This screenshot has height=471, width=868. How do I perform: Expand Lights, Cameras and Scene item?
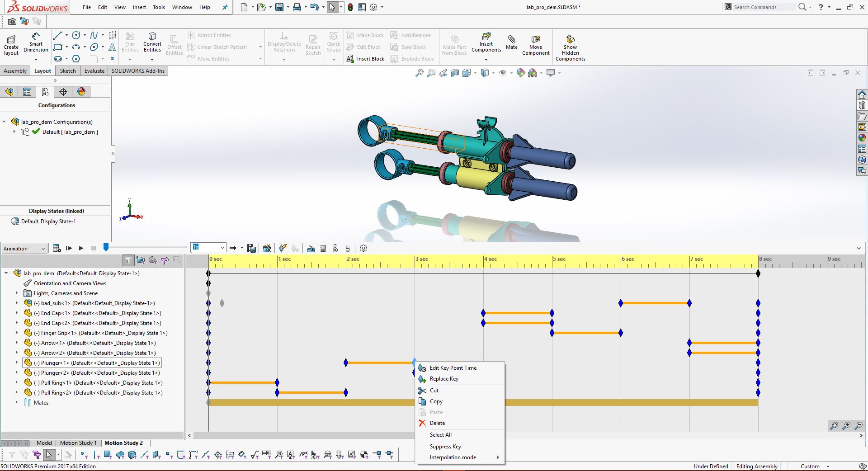pos(17,293)
